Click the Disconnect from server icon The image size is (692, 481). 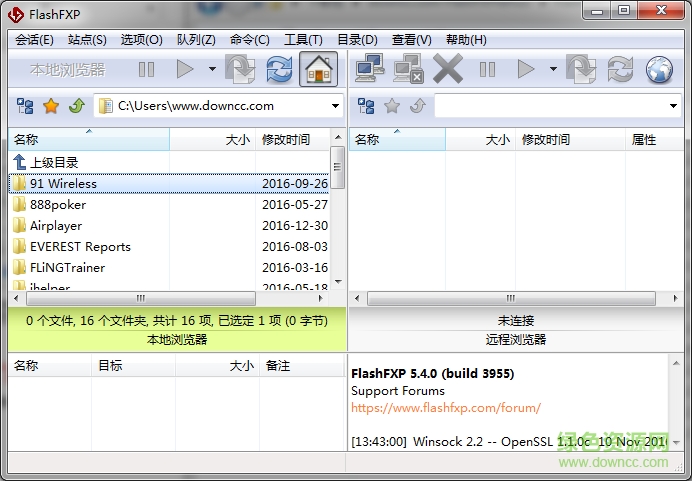[x=409, y=69]
